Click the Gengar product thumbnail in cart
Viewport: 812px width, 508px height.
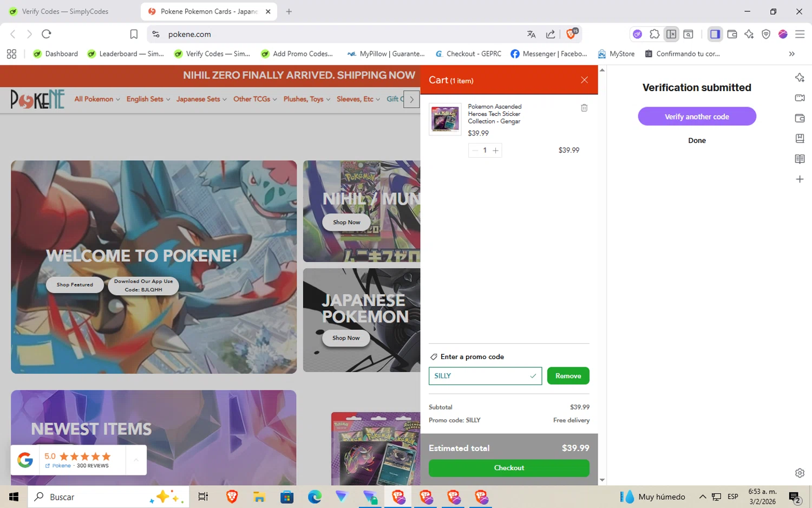pyautogui.click(x=445, y=119)
